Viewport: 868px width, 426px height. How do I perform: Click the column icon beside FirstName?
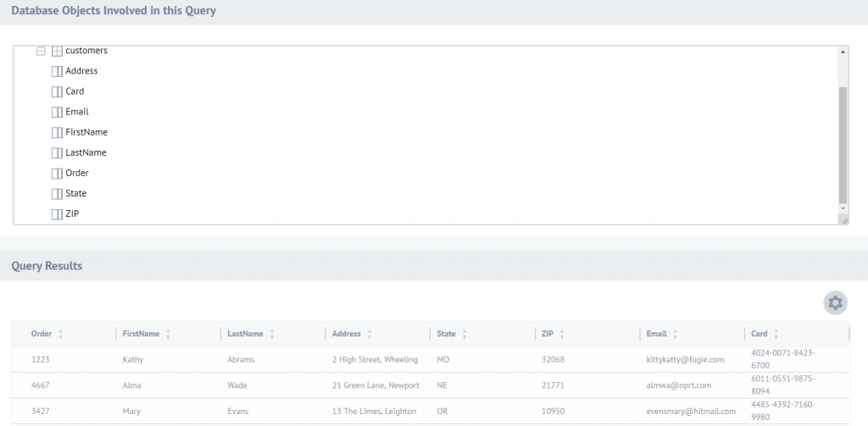pyautogui.click(x=57, y=133)
